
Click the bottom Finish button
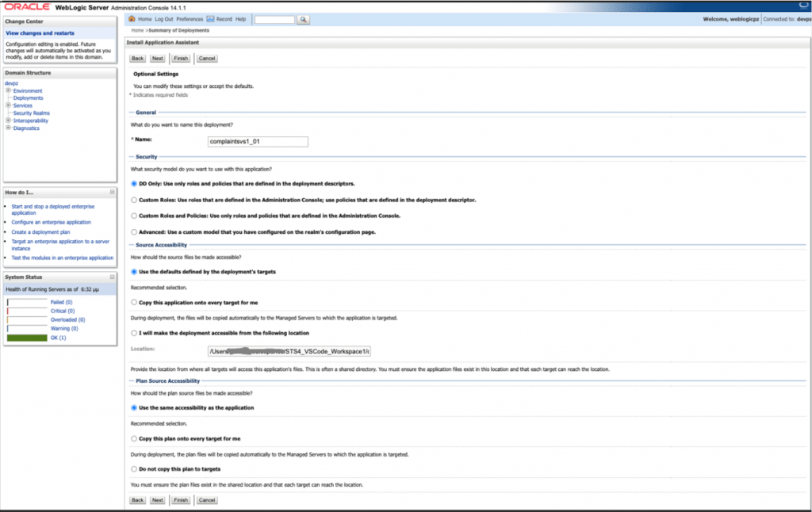click(x=181, y=500)
